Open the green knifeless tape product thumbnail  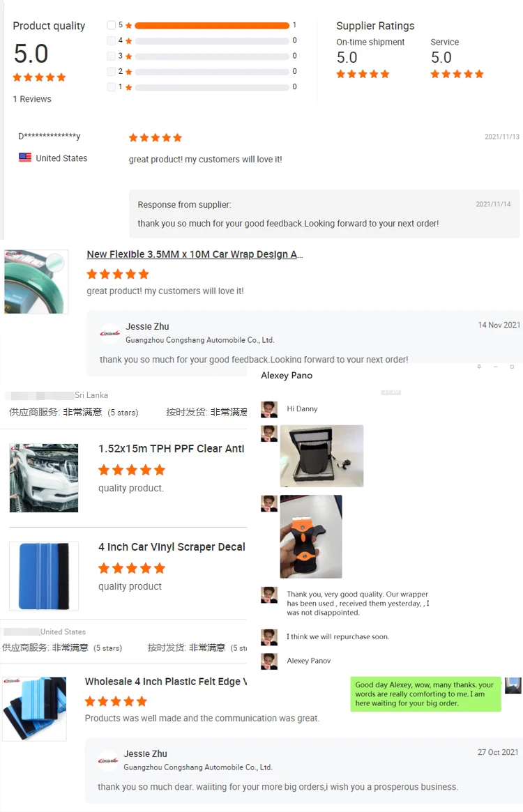click(x=36, y=282)
